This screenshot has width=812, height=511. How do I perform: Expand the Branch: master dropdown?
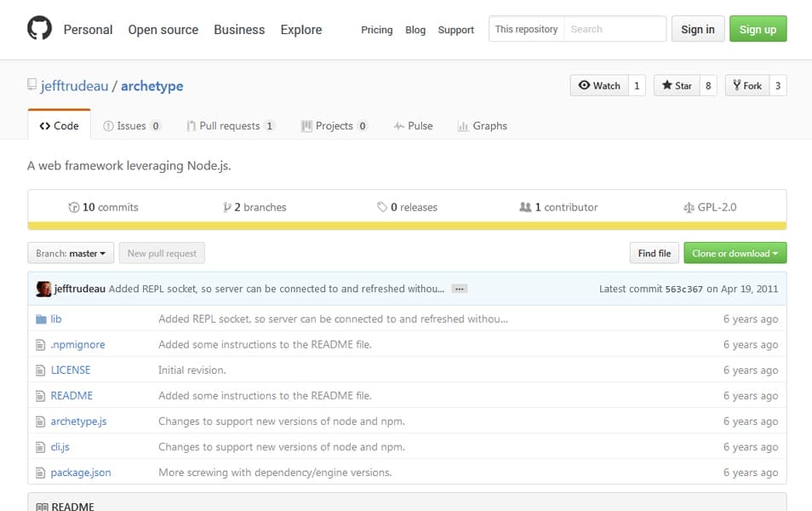[71, 253]
